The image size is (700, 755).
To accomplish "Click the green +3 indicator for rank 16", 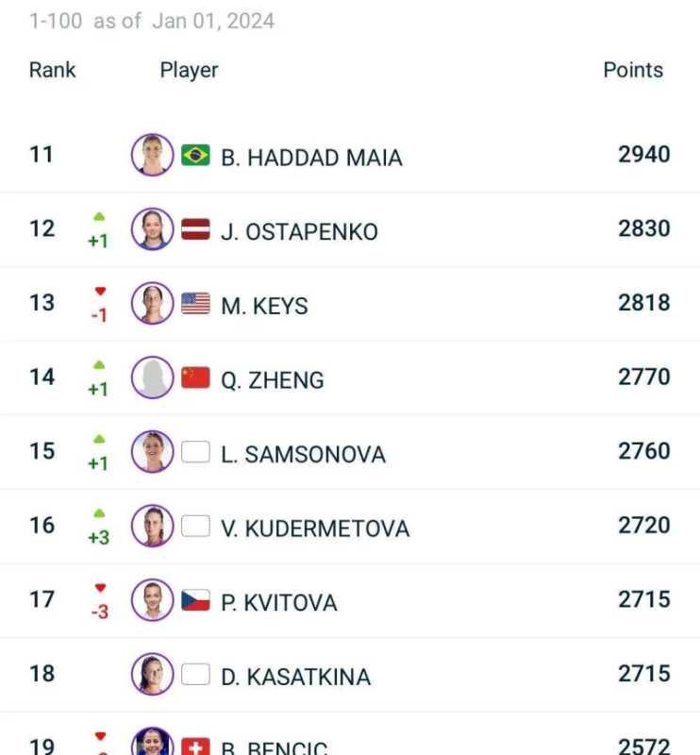I will pos(98,537).
